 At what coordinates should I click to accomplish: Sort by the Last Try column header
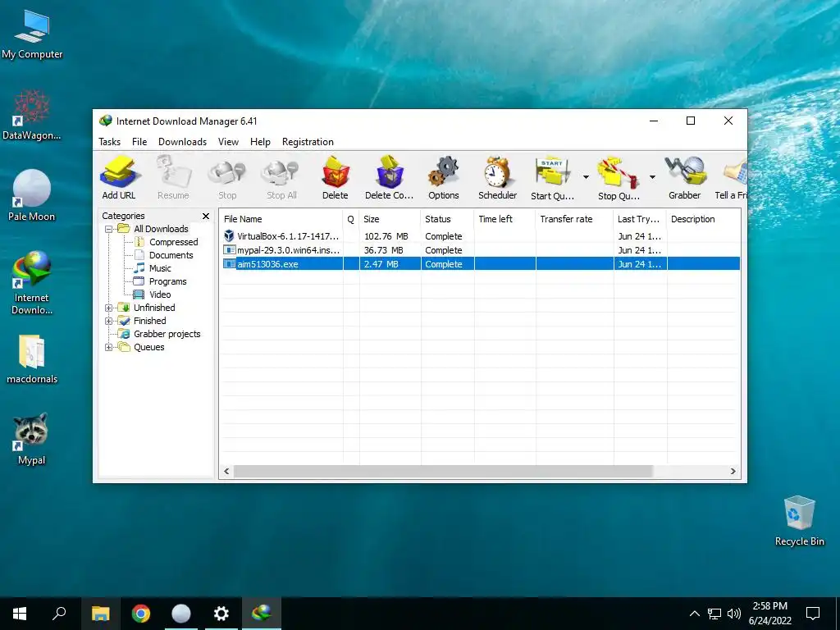(640, 219)
